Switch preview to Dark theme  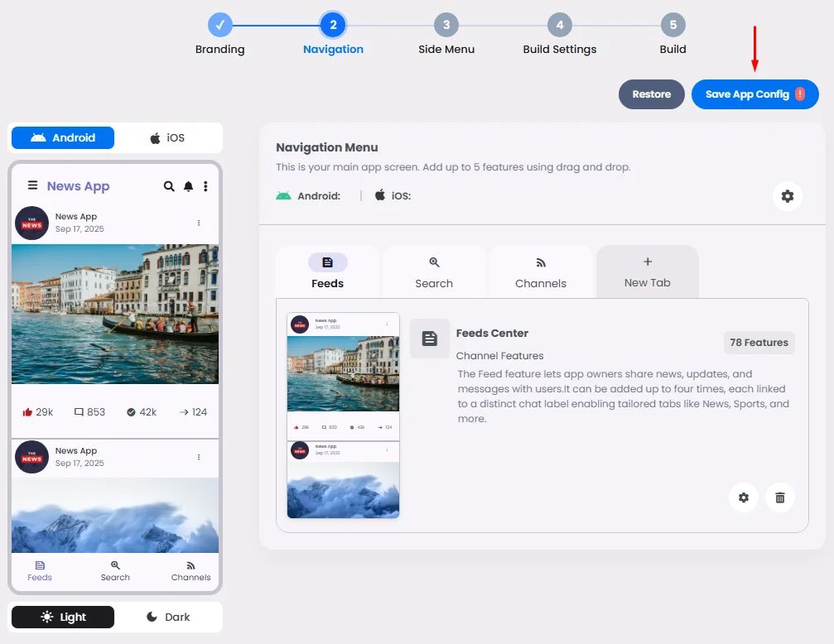(168, 617)
